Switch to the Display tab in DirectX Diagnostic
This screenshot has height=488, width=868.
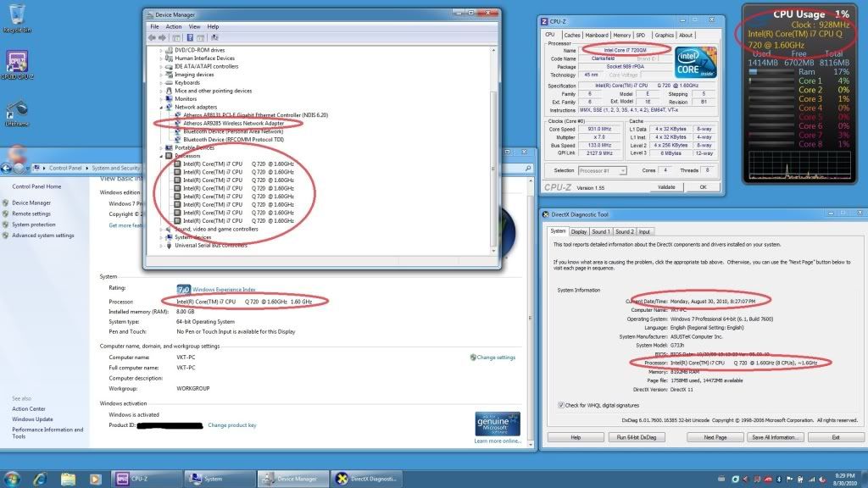pyautogui.click(x=578, y=232)
